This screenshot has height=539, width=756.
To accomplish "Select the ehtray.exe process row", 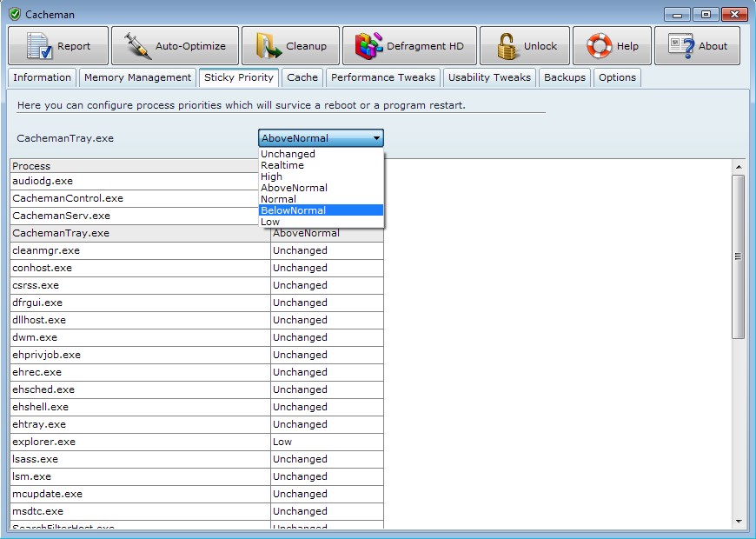I will point(140,424).
